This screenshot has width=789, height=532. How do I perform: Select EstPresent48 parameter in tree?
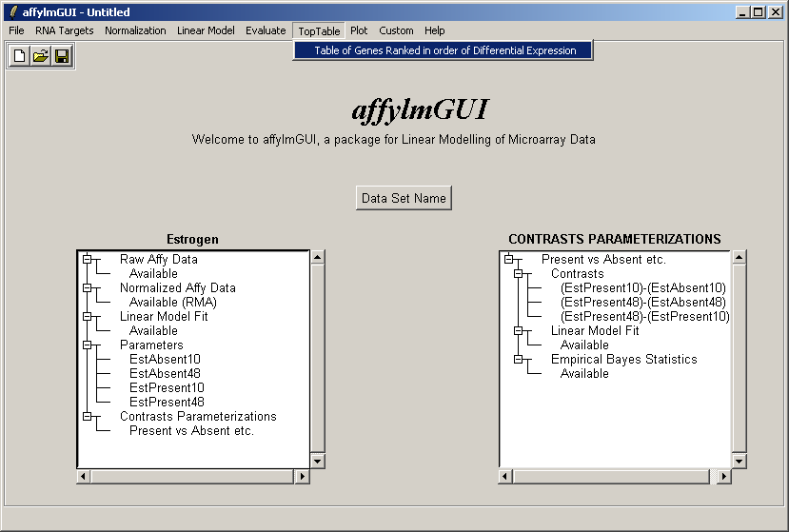[167, 402]
